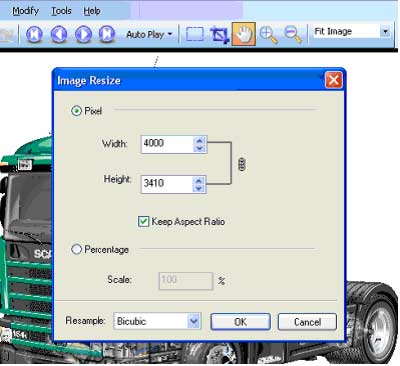Jump to the last image
The height and width of the screenshot is (366, 400).
click(x=107, y=34)
